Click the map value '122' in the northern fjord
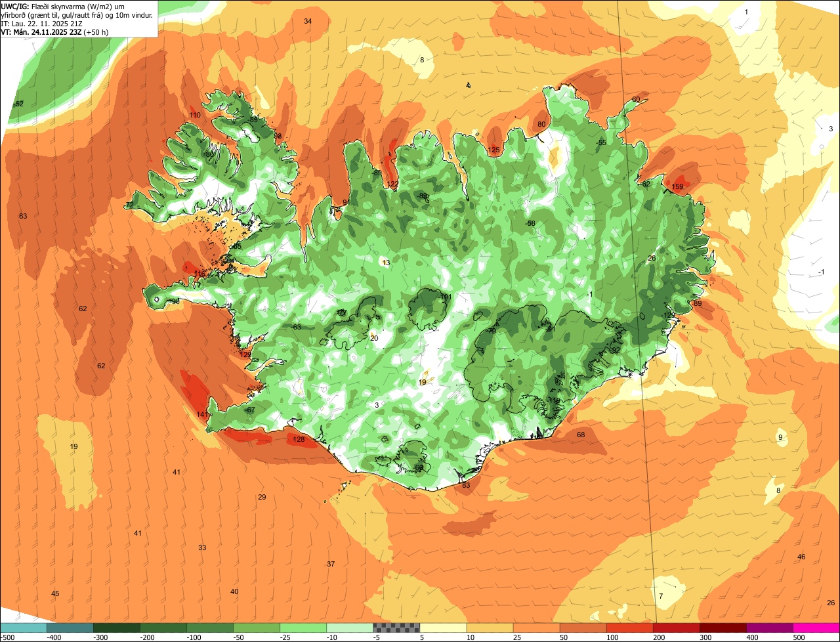 point(393,184)
